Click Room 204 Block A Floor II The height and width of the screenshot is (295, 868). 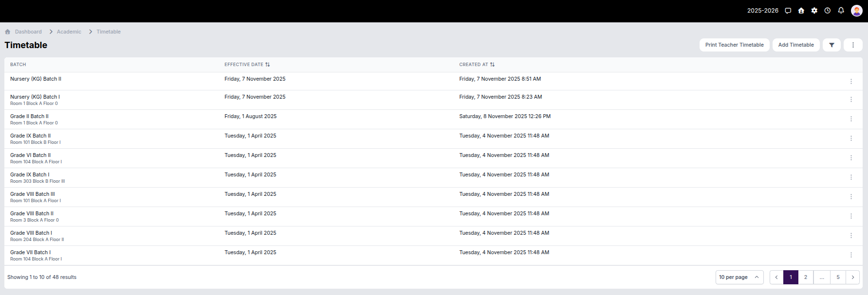37,240
